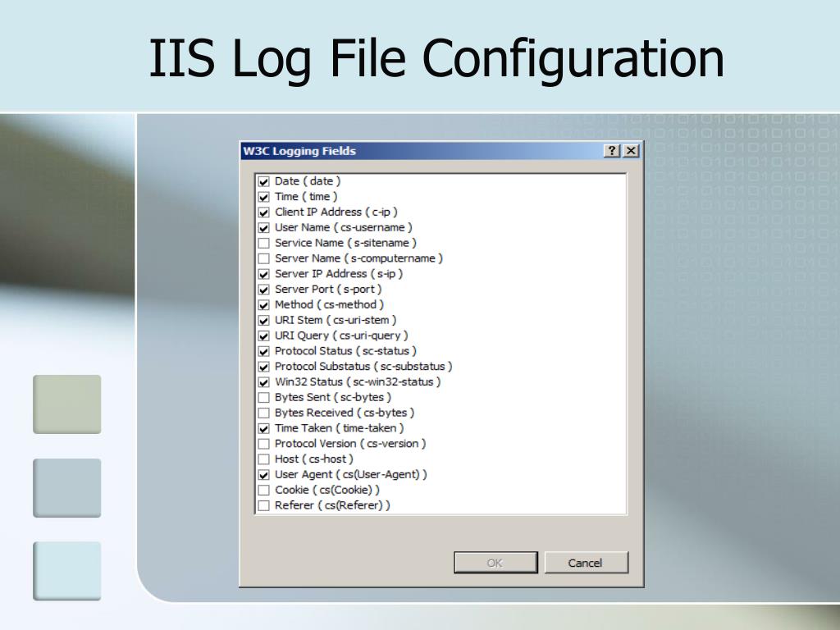Image resolution: width=840 pixels, height=630 pixels.
Task: Uncheck User Agent ( cs(User-Agent) ) checkbox
Action: [x=263, y=475]
